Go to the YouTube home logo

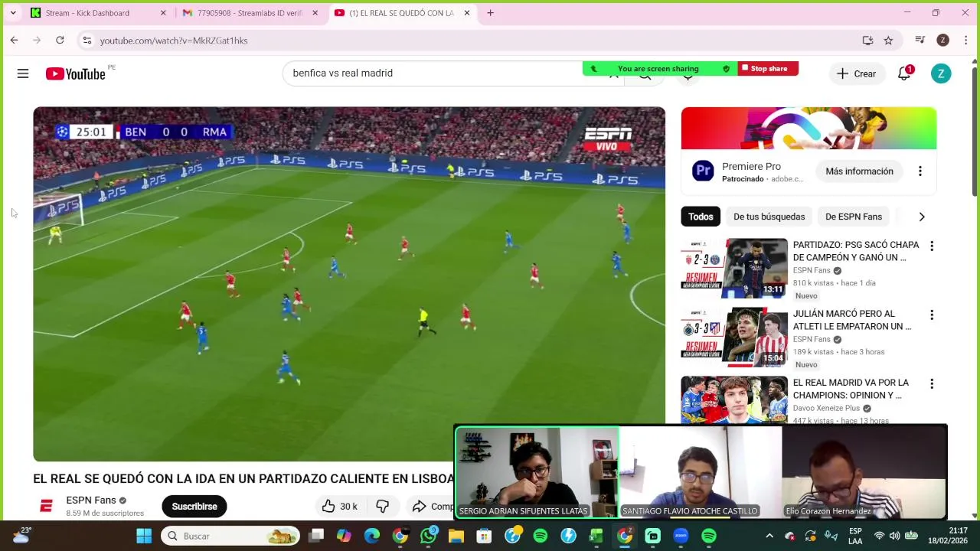[x=75, y=73]
